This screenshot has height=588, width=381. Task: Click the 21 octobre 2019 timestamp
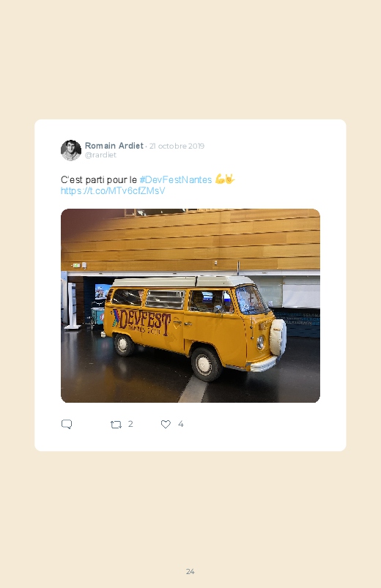coord(177,146)
